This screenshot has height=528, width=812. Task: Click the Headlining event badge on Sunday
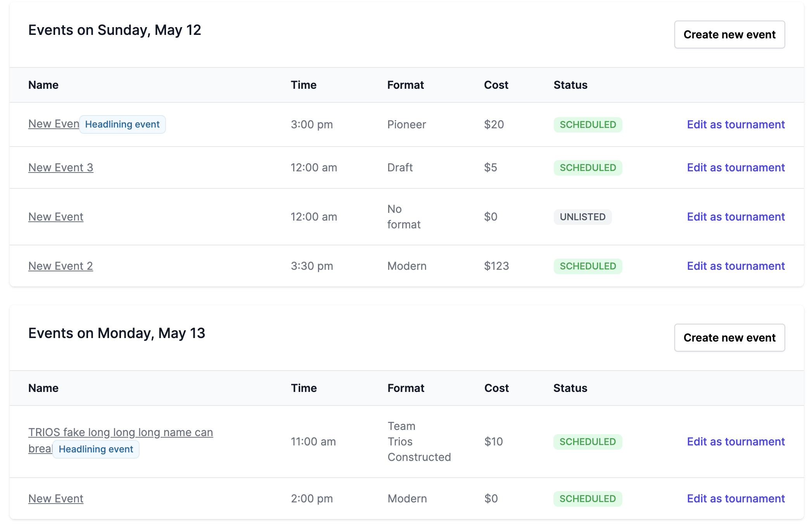[x=122, y=124]
